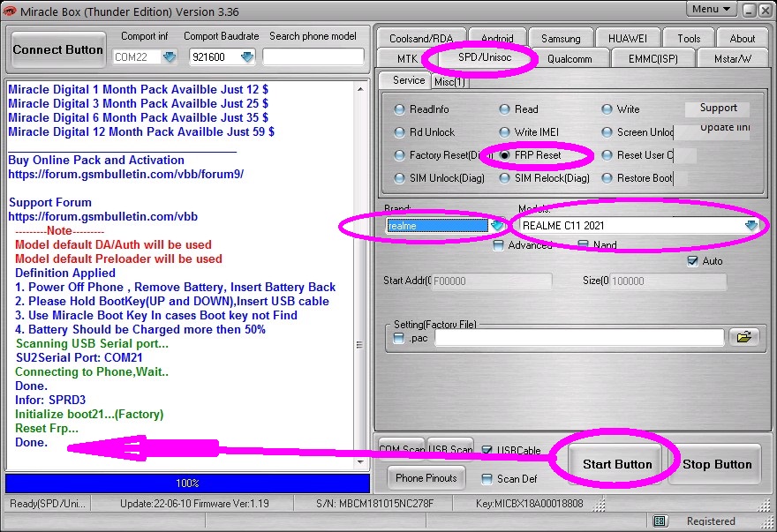Image resolution: width=777 pixels, height=532 pixels.
Task: Select the FRP Reset radio button
Action: (x=504, y=155)
